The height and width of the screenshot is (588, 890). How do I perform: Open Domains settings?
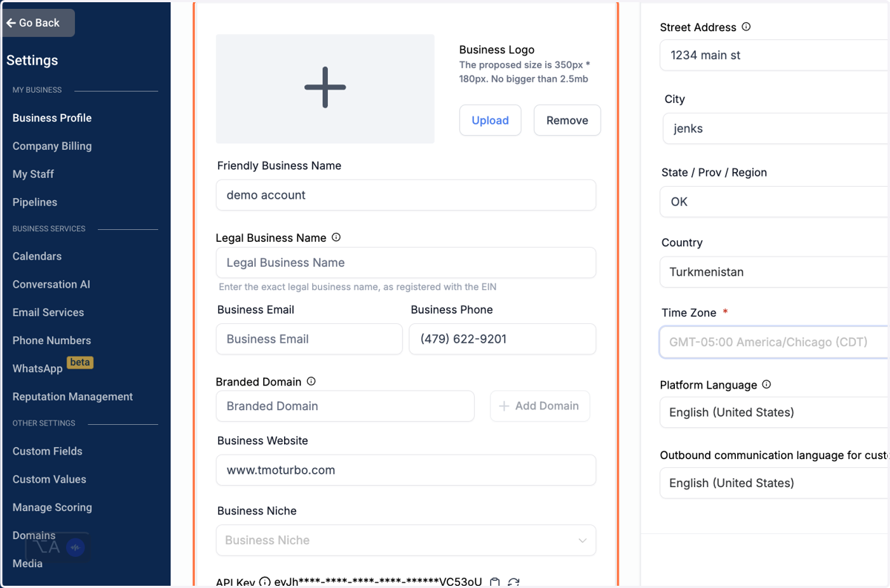pos(34,535)
